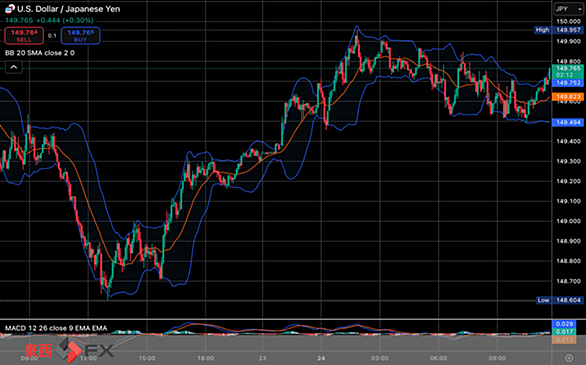Collapse the indicator legend with chevron arrow
This screenshot has width=586, height=365.
coord(14,67)
